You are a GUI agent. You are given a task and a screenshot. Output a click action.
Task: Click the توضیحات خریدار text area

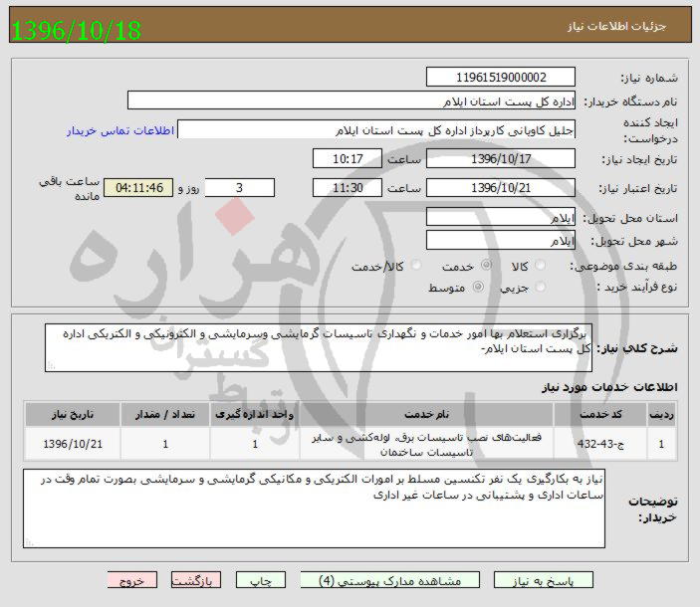click(315, 508)
